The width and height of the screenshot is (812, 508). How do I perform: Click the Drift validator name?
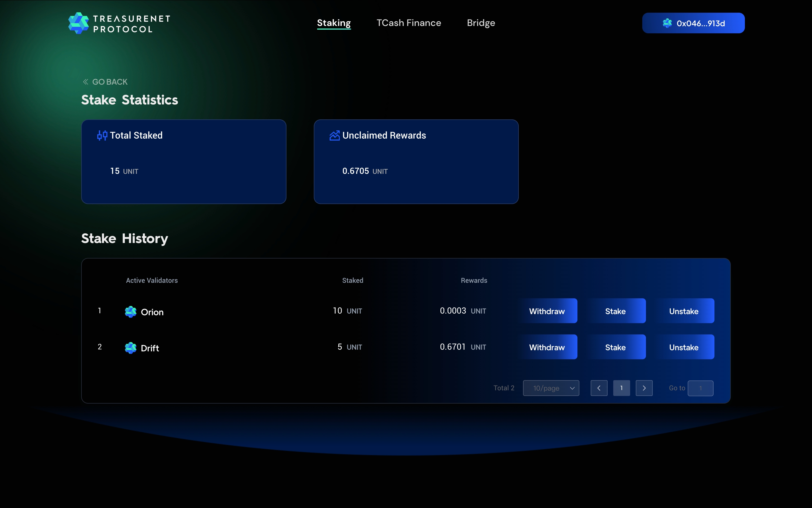coord(150,348)
